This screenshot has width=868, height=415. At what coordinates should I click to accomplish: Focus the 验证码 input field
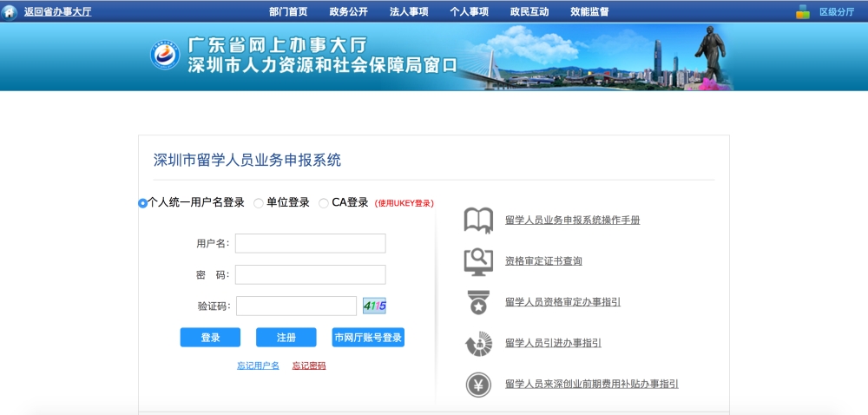pyautogui.click(x=296, y=306)
